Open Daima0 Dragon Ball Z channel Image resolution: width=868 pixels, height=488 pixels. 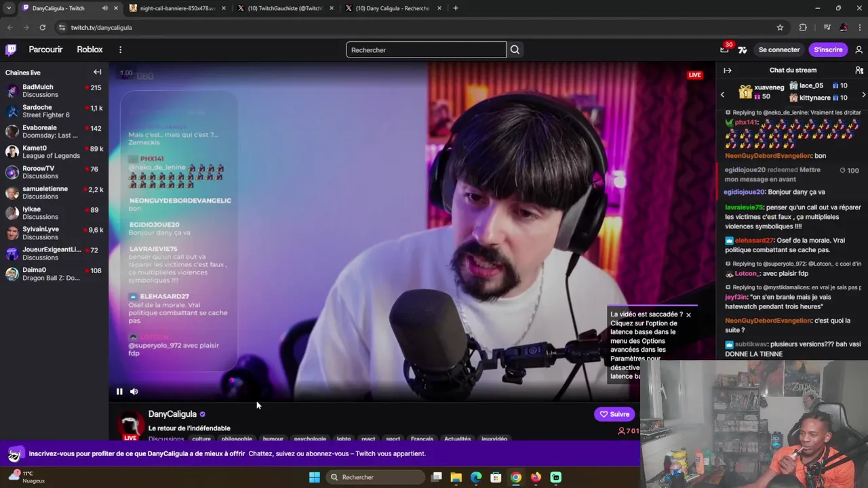click(x=54, y=274)
